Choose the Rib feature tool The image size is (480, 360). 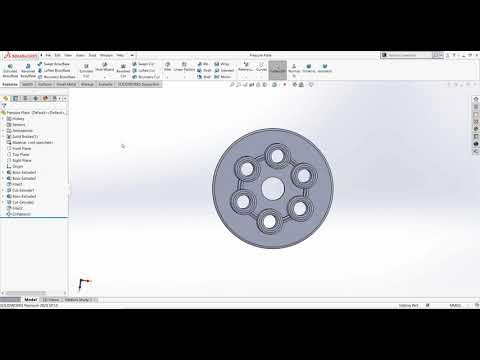click(203, 64)
